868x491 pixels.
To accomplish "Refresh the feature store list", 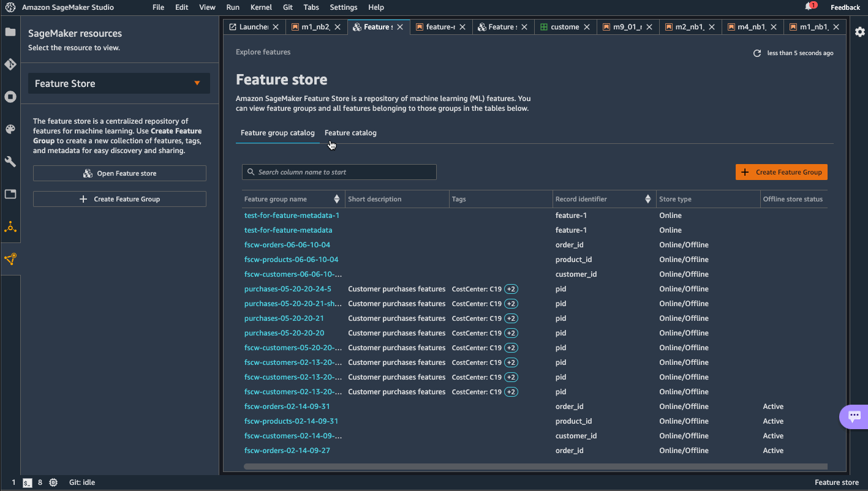I will click(x=757, y=53).
